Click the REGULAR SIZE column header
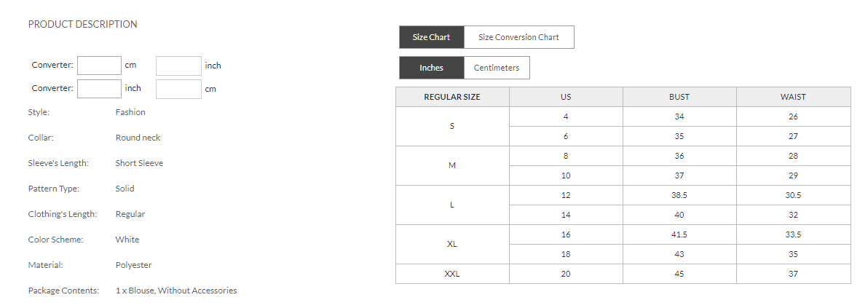 pyautogui.click(x=452, y=97)
